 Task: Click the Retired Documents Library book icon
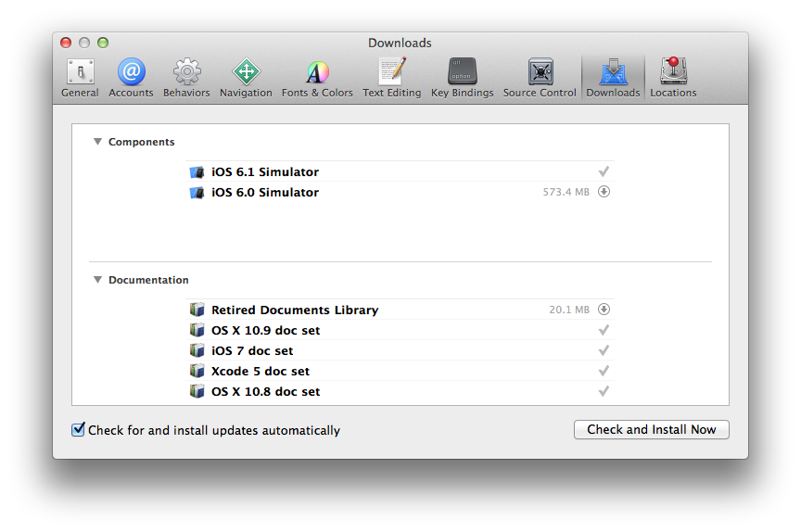coord(197,310)
